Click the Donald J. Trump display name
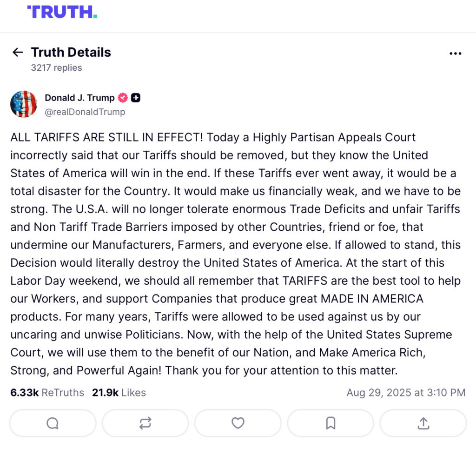 (79, 98)
